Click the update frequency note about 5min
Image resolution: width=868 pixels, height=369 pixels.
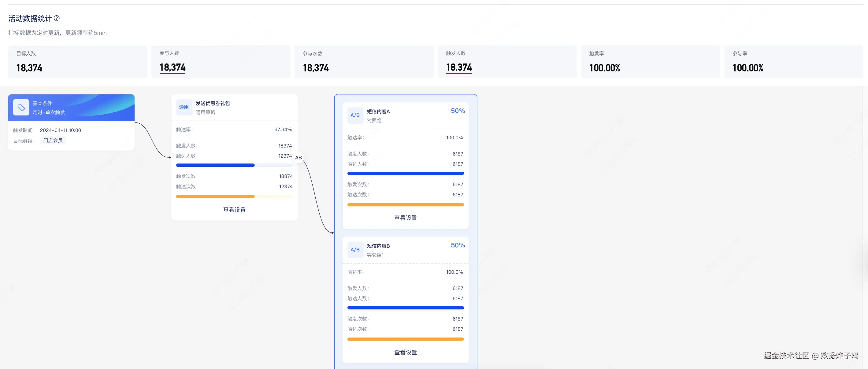point(57,33)
